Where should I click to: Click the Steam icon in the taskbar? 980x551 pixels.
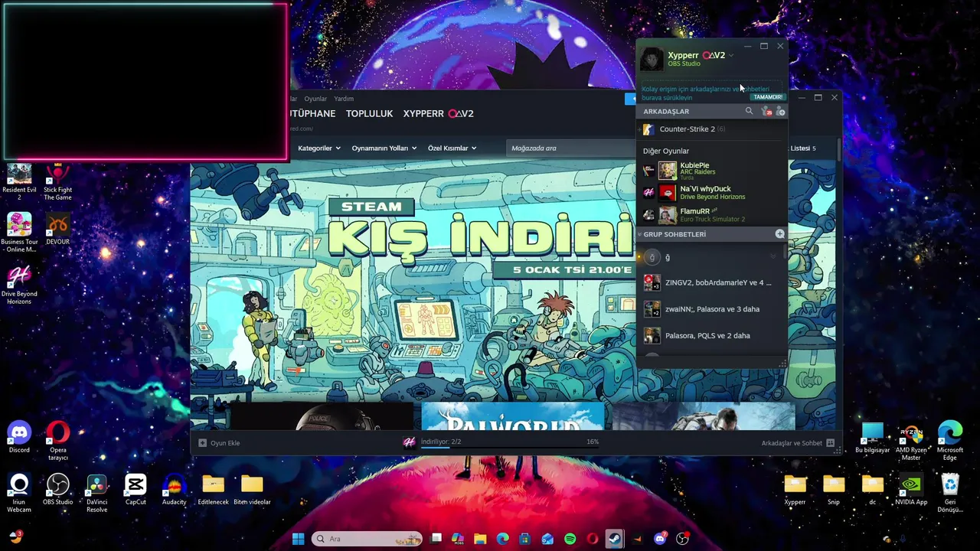(x=614, y=539)
